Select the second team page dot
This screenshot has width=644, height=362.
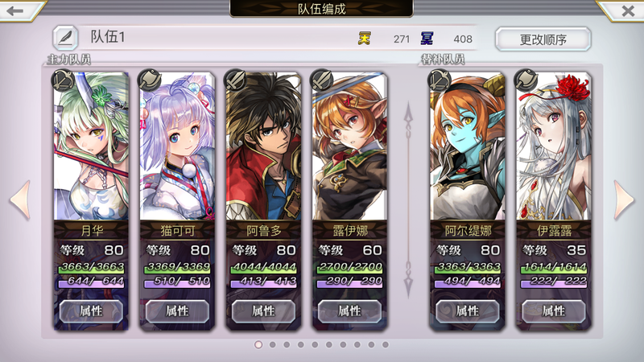pos(273,345)
